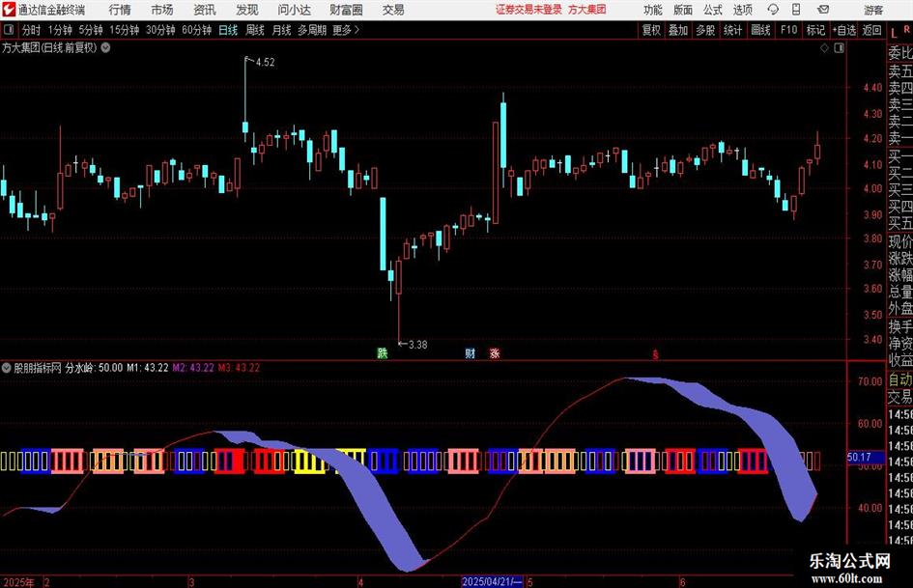Switch to 5分钟 period
Screen dimensions: 913x588
90,30
